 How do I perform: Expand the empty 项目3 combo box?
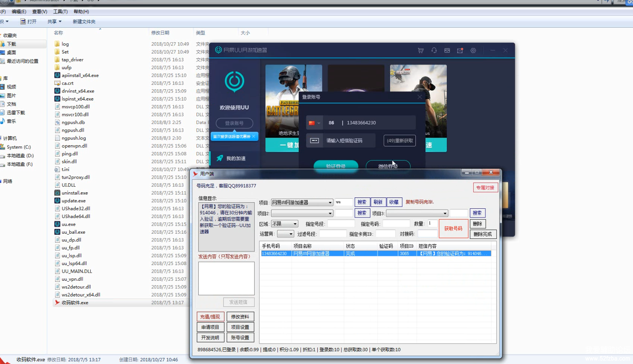coord(445,213)
